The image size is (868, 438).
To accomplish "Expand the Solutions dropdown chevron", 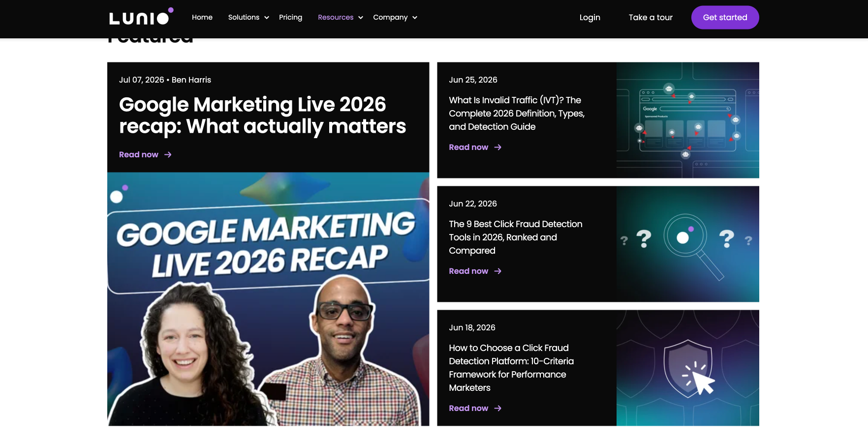I will point(267,18).
